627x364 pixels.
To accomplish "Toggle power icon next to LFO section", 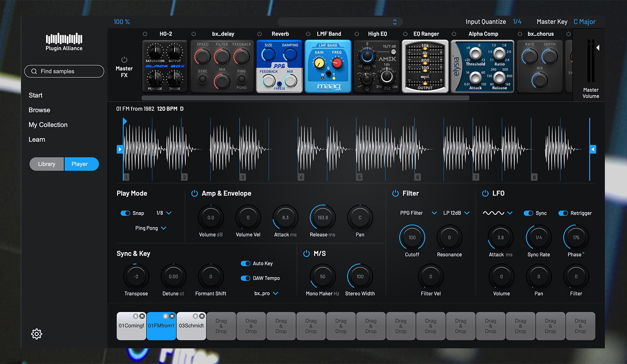I will [485, 193].
